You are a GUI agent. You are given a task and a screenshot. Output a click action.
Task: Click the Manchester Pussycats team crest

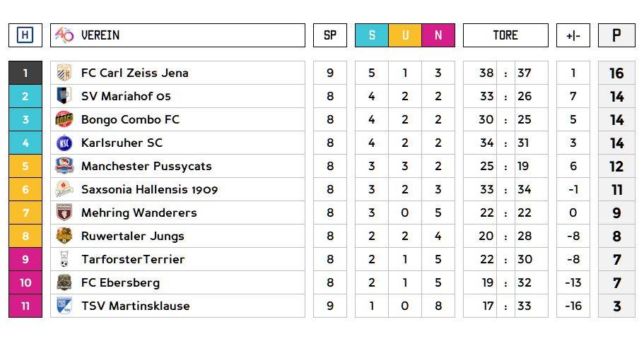(x=64, y=166)
